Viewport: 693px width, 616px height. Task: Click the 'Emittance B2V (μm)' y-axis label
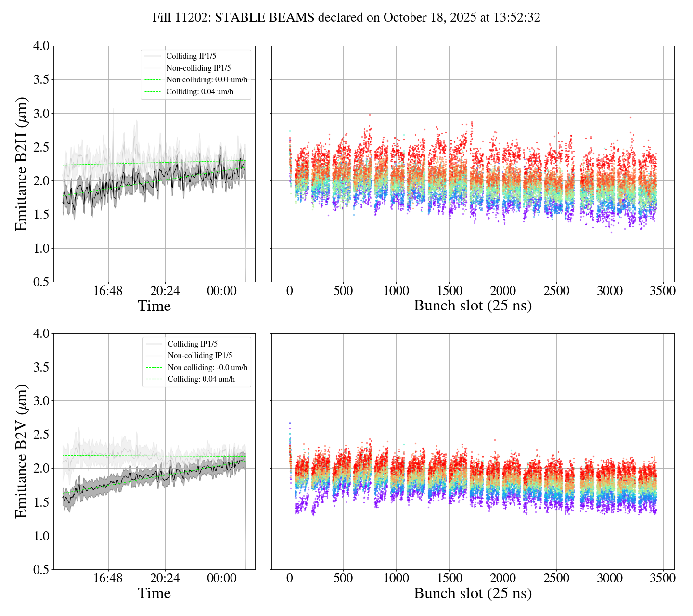(21, 451)
